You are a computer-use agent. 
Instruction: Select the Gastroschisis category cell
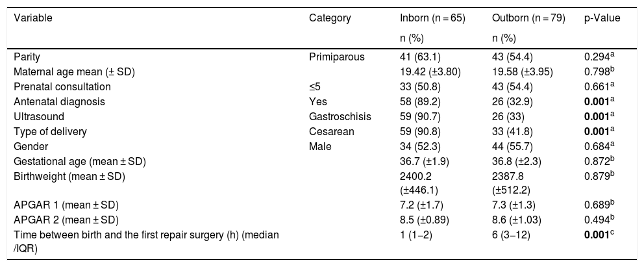[x=340, y=116]
